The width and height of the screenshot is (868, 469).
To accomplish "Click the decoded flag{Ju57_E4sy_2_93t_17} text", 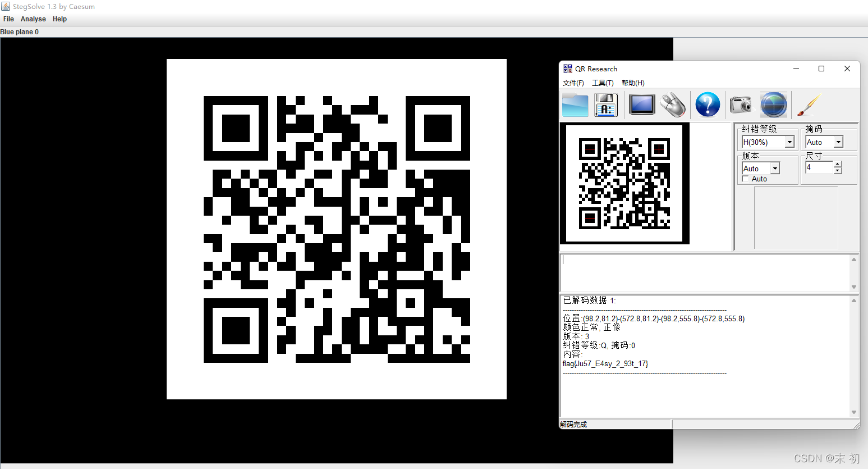I will [x=605, y=363].
